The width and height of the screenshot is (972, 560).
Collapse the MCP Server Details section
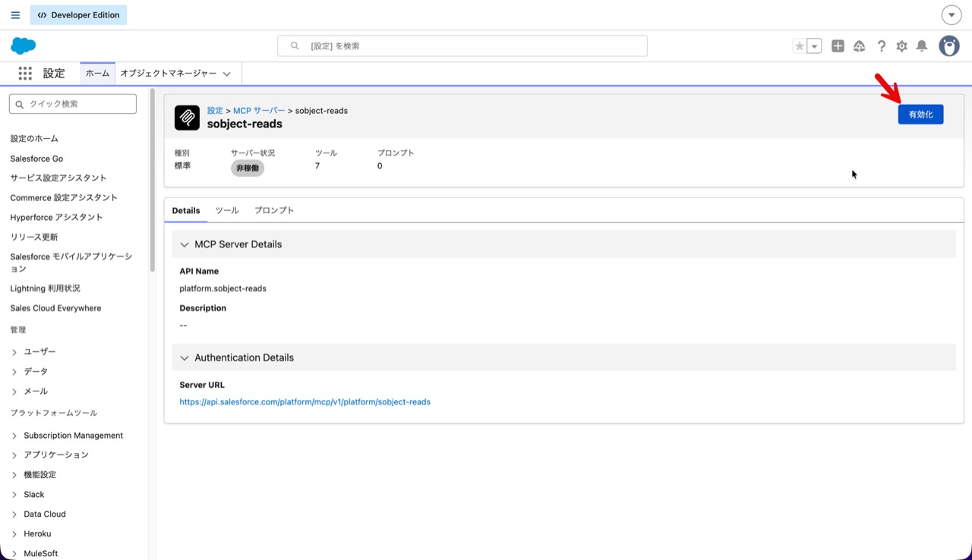point(185,244)
